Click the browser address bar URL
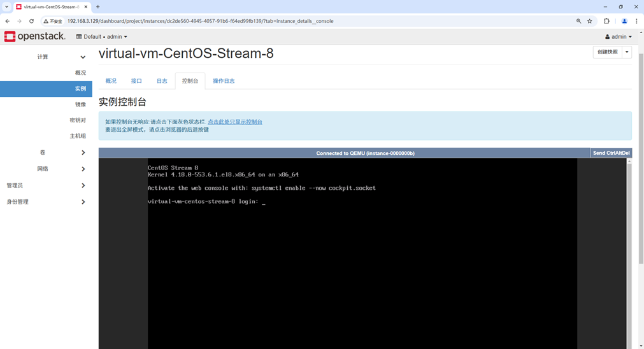 (x=201, y=21)
